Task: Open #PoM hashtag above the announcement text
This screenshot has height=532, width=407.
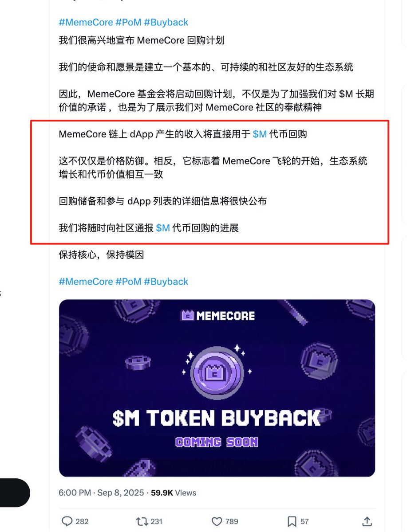Action: [128, 22]
